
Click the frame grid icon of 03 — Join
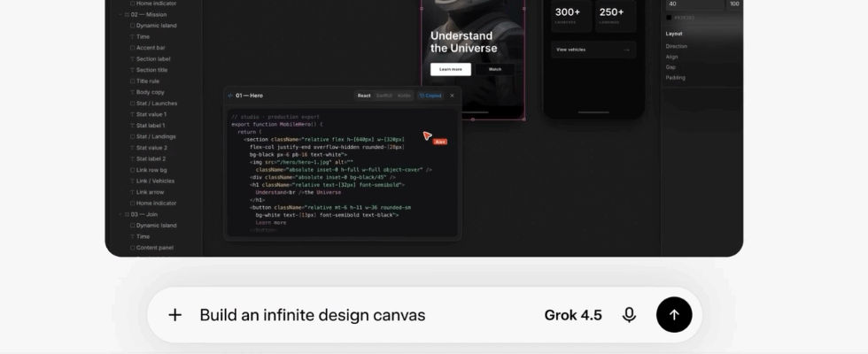[x=127, y=214]
